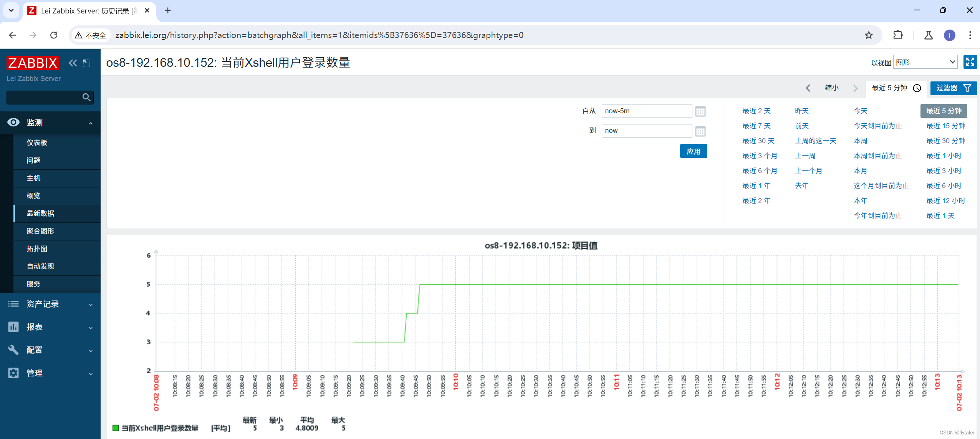Screen dimensions: 980x439
Task: Open Chrome Labs flask icon
Action: 929,35
